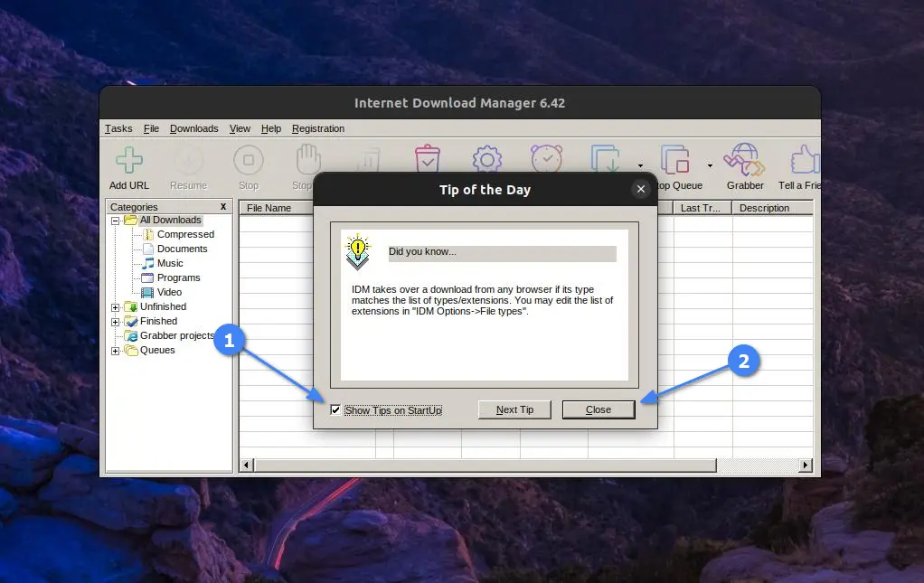Image resolution: width=924 pixels, height=583 pixels.
Task: Expand the Queues tree node
Action: click(x=114, y=350)
